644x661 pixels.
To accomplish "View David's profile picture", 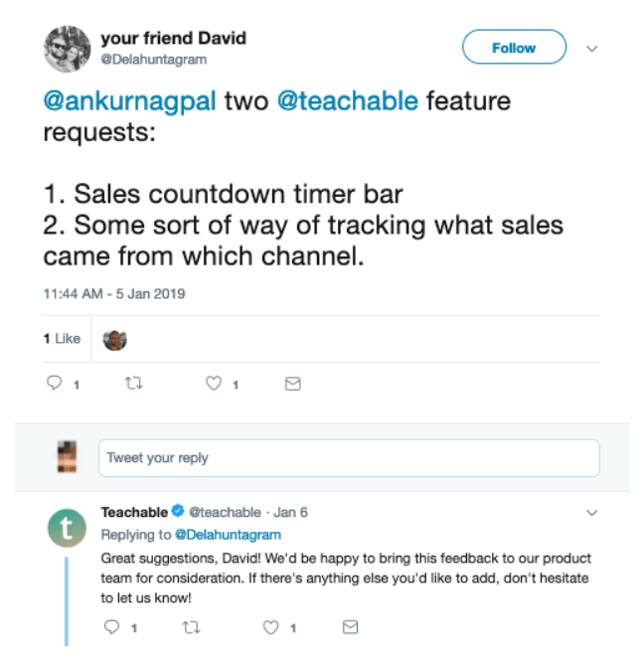I will click(67, 48).
